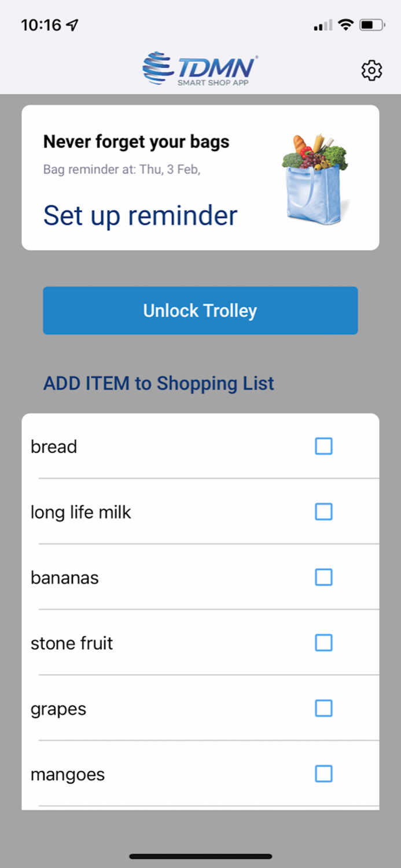Tap the location arrow beside the clock
This screenshot has height=868, width=401.
tap(72, 25)
